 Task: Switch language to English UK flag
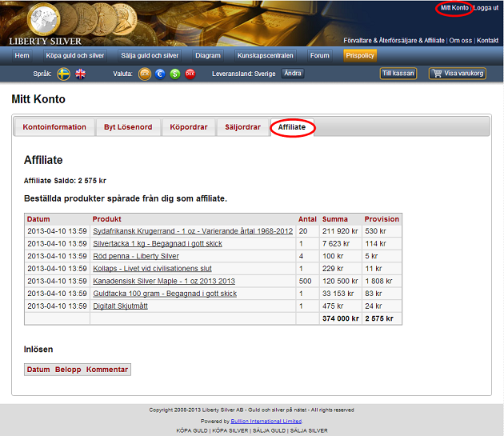pos(80,74)
